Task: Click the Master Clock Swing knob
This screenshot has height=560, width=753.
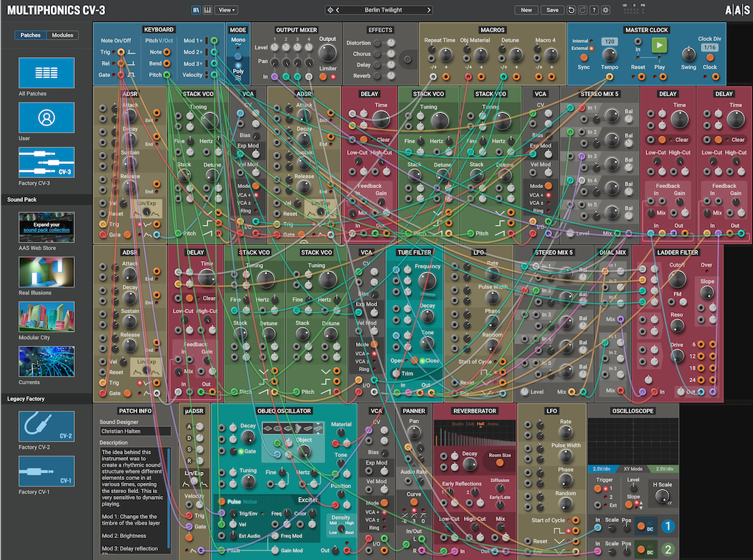Action: pos(688,54)
